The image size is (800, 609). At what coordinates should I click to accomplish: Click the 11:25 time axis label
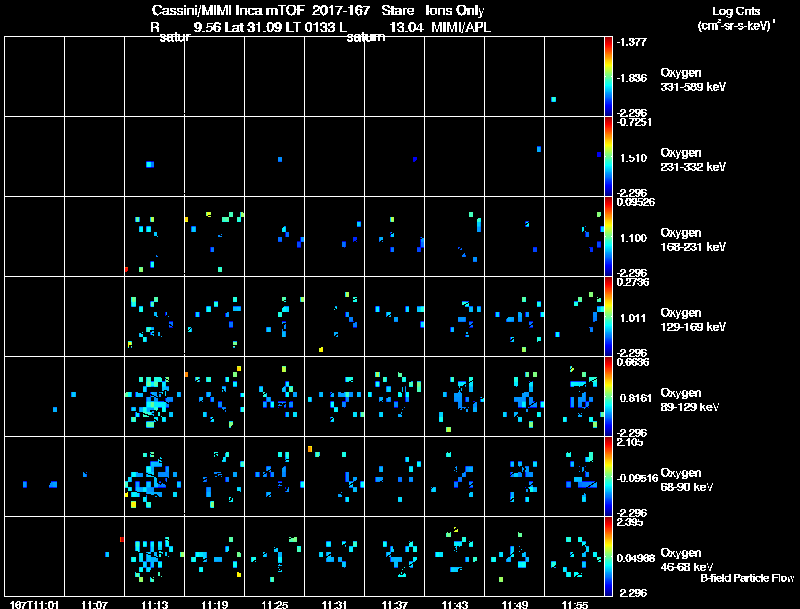(x=274, y=604)
